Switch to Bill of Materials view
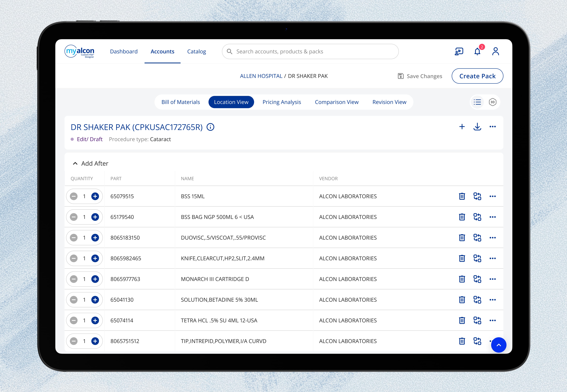The width and height of the screenshot is (567, 392). click(181, 102)
